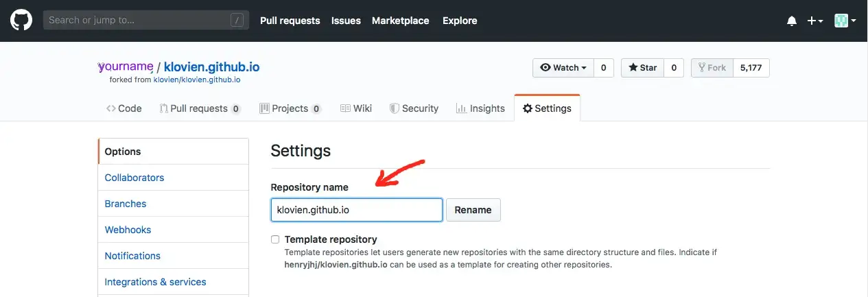Select Options in the settings sidebar
Image resolution: width=868 pixels, height=297 pixels.
point(173,152)
